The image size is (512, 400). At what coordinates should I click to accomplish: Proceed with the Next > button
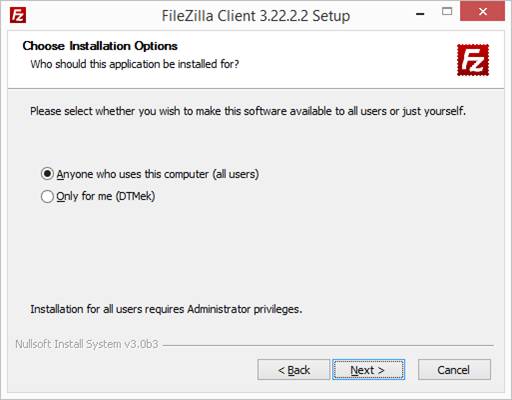point(368,370)
